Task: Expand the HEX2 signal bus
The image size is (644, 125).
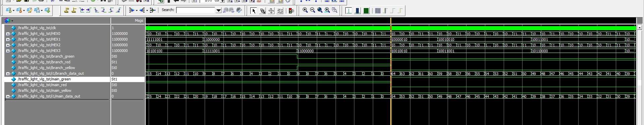Action: [8, 45]
